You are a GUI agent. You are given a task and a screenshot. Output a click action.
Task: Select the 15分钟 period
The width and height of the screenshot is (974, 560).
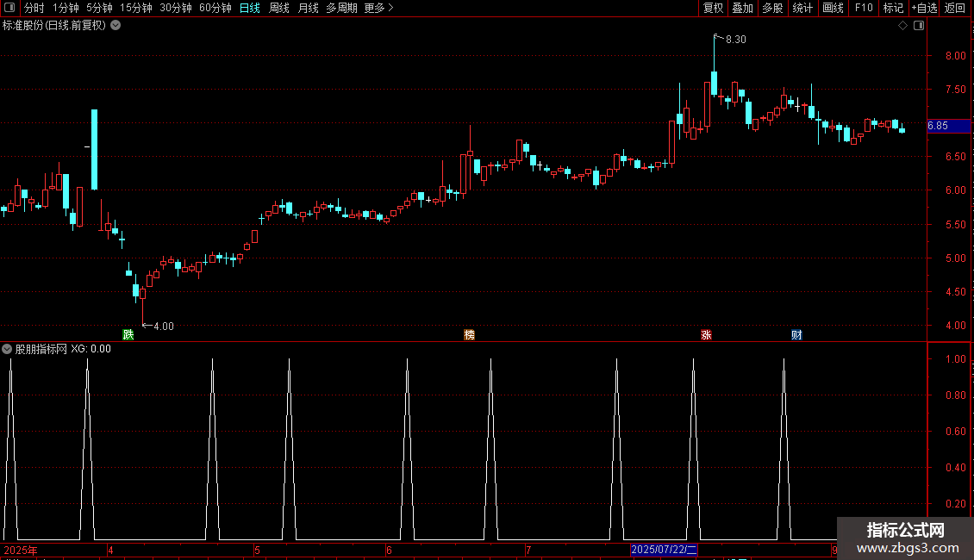(135, 8)
